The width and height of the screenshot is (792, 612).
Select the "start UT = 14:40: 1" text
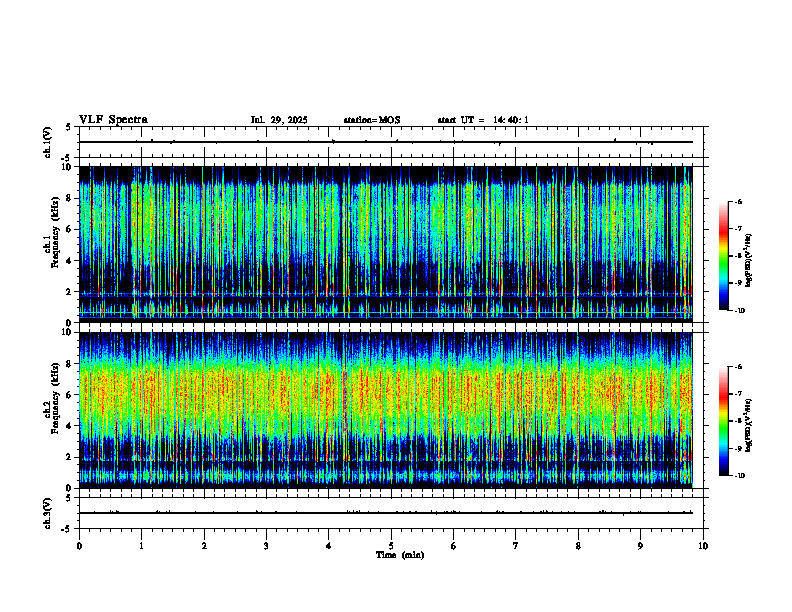483,120
